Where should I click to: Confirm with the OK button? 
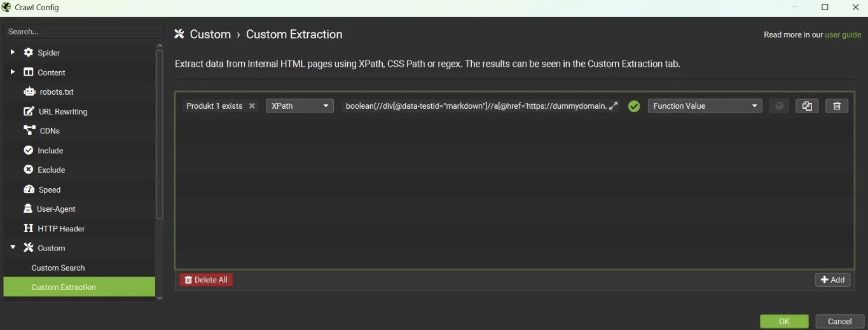coord(784,321)
